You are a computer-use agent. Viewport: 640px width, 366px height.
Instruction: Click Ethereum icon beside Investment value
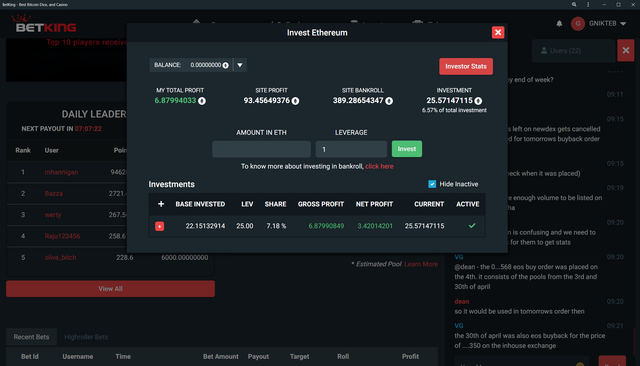[478, 101]
